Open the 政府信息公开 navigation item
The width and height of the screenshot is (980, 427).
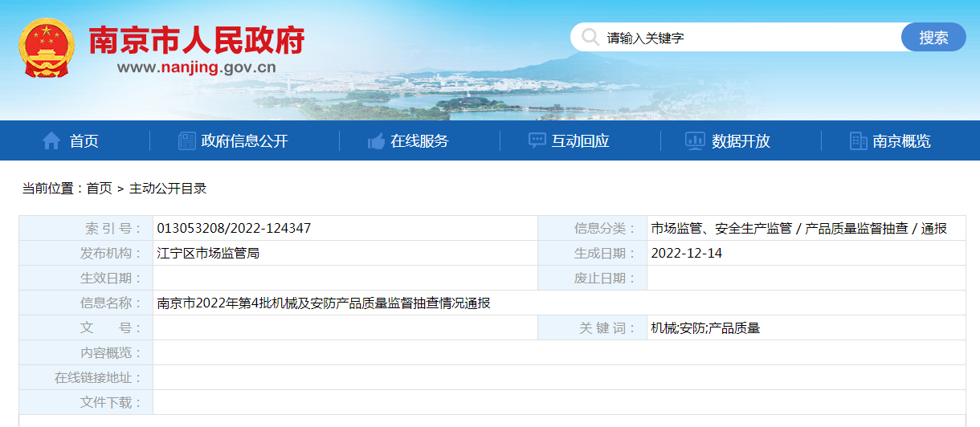click(244, 141)
